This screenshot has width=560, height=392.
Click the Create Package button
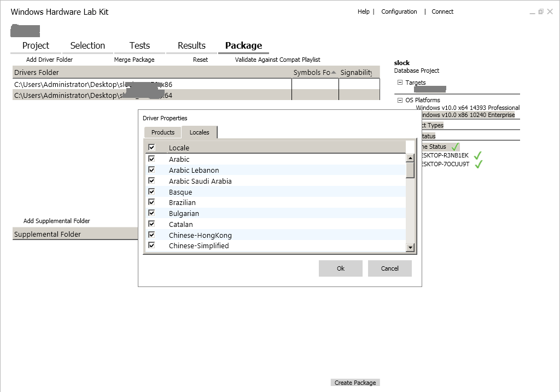pyautogui.click(x=355, y=383)
